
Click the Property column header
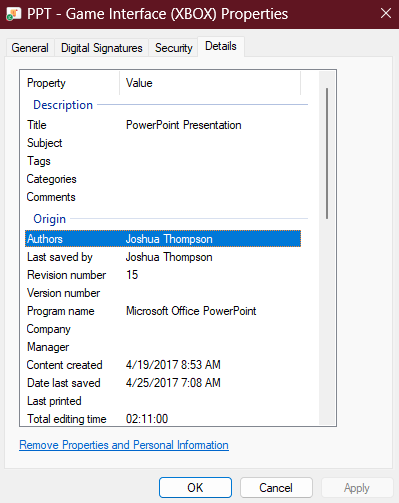coord(69,83)
